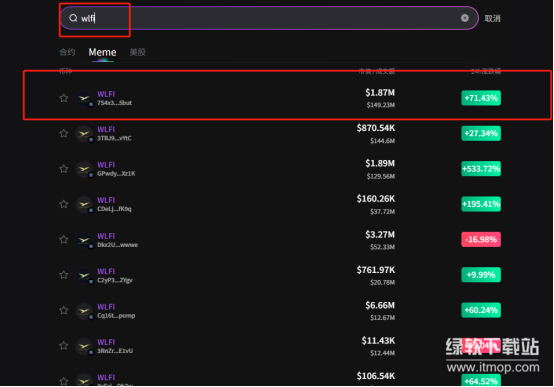This screenshot has width=554, height=387.
Task: Open the 合约 tab
Action: (67, 52)
